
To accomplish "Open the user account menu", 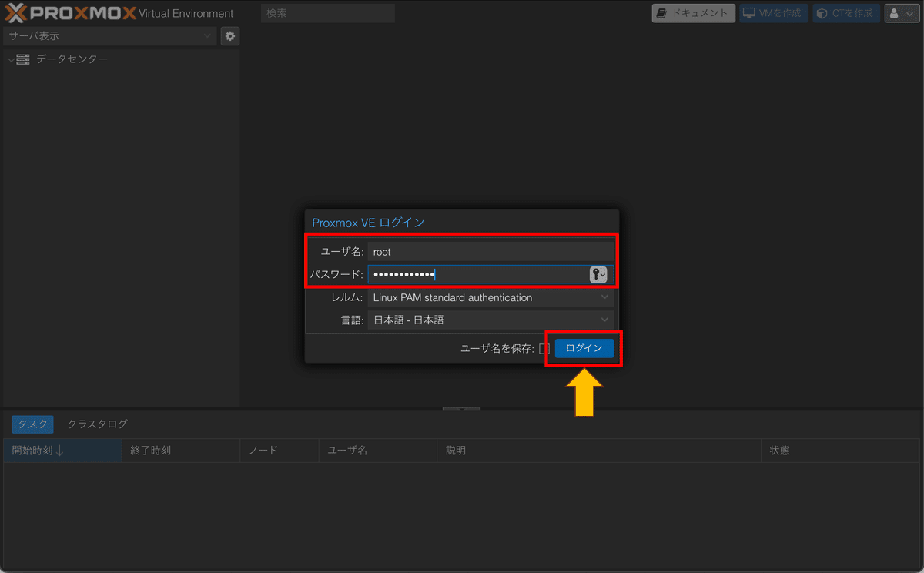I will [902, 13].
